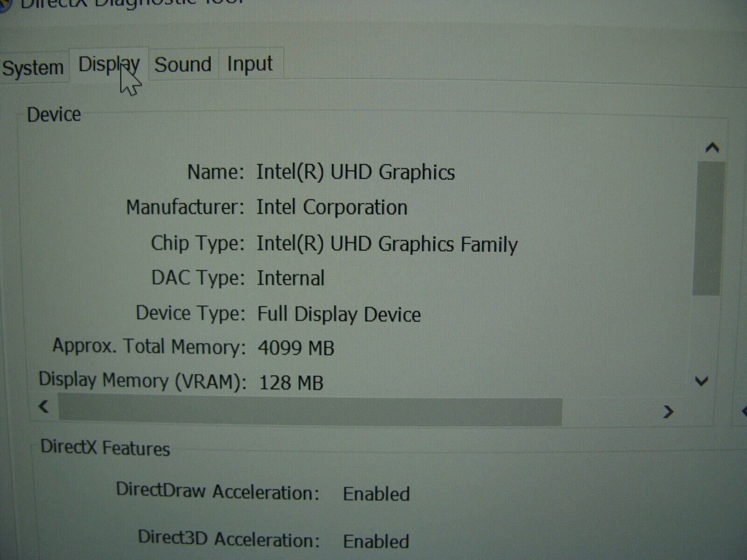Select the Sound tab
This screenshot has width=747, height=560.
pos(183,64)
